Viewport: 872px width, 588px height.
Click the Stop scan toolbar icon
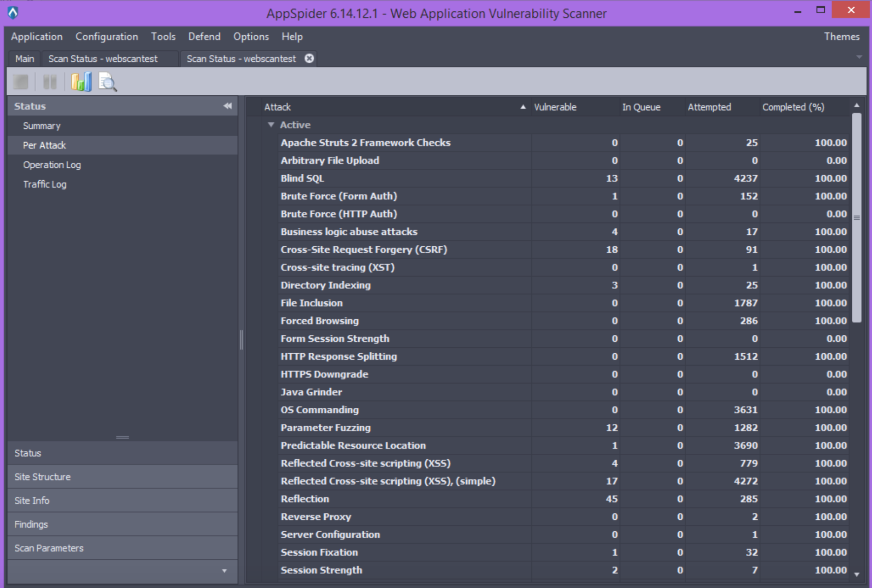coord(21,82)
